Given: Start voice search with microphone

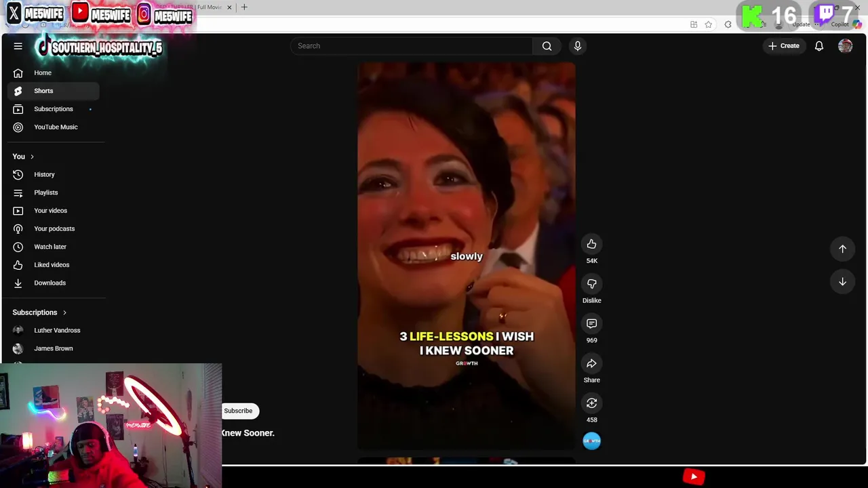Looking at the screenshot, I should coord(578,46).
